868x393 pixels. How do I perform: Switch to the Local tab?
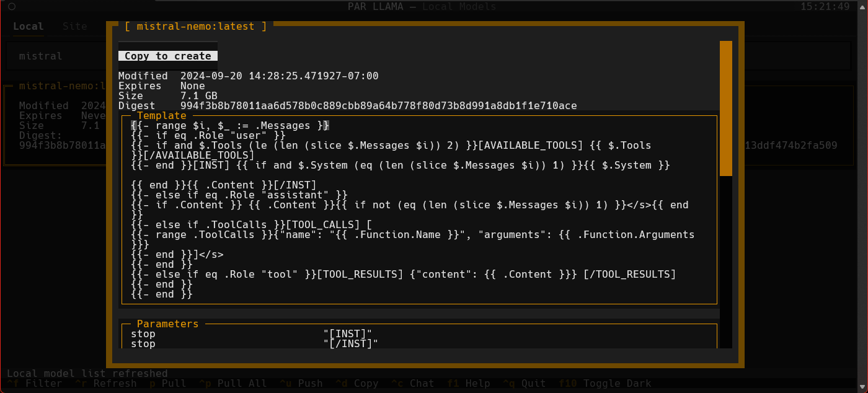28,27
